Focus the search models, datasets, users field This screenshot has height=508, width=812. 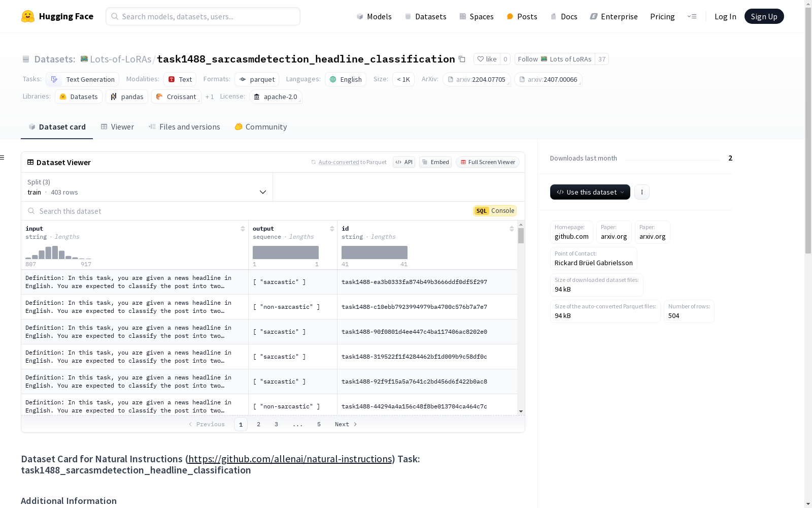(203, 16)
